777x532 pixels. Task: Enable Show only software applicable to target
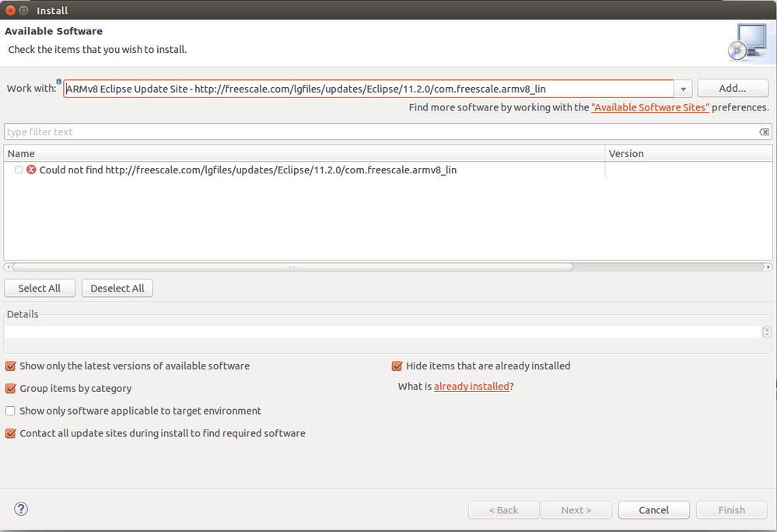pos(10,411)
